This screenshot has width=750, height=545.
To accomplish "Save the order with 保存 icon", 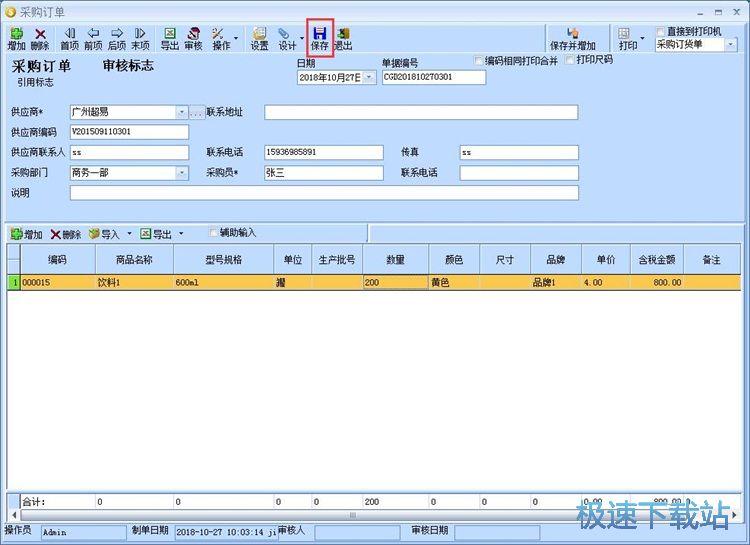I will [320, 39].
